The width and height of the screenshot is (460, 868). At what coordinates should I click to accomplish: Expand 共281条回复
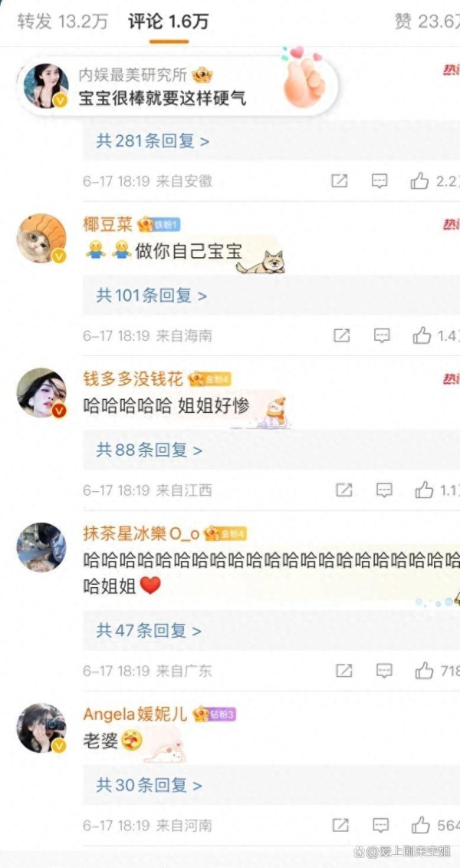153,140
